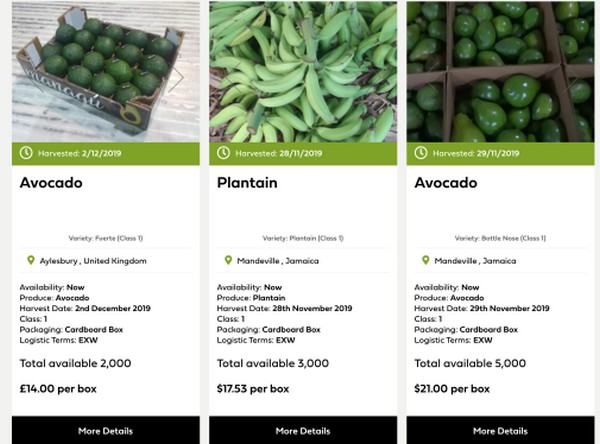Screen dimensions: 600x444
Task: Open the green plantain bunch photo
Action: click(301, 71)
